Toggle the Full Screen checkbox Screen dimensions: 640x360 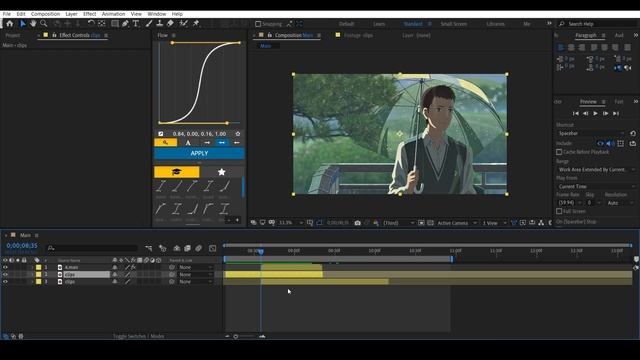point(559,211)
